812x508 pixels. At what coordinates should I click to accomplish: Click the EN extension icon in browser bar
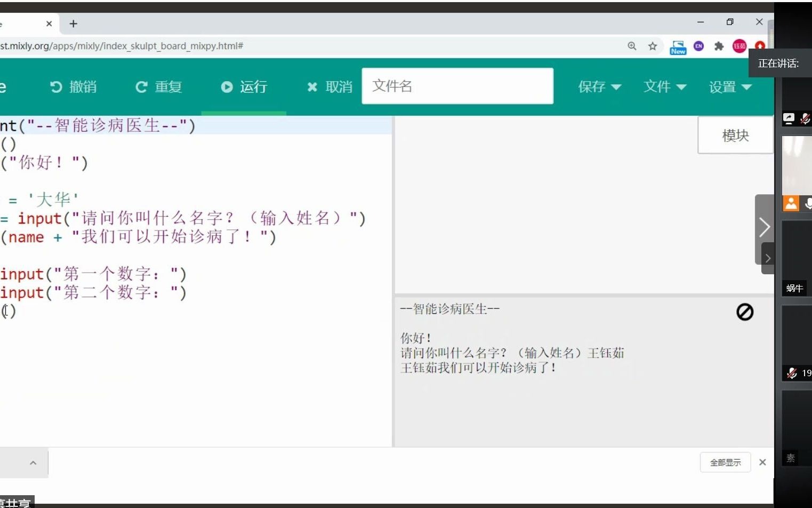pos(698,46)
